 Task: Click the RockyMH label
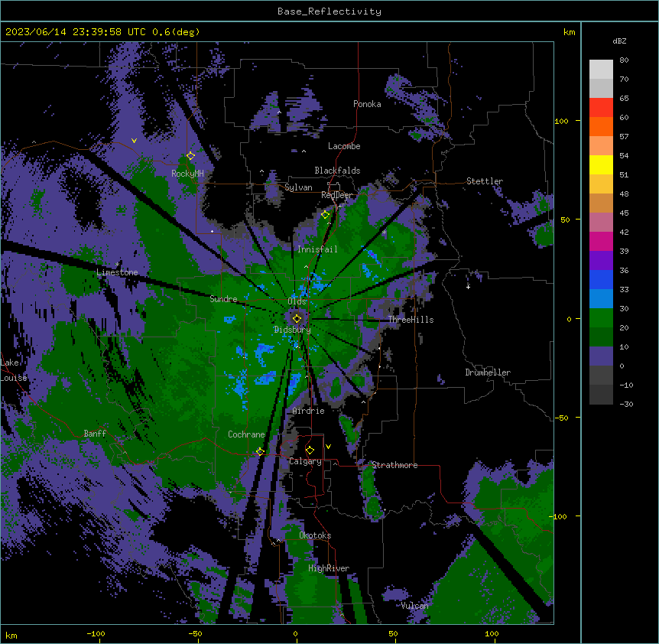pyautogui.click(x=187, y=174)
